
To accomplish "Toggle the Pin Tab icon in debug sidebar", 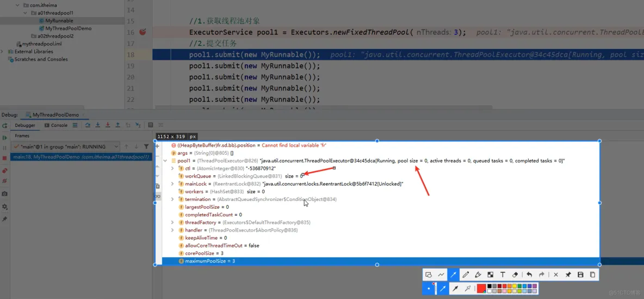I will click(x=4, y=219).
